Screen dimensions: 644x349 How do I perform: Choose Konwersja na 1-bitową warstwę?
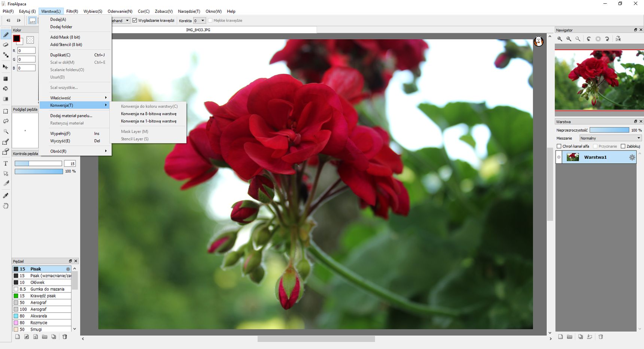tap(148, 121)
